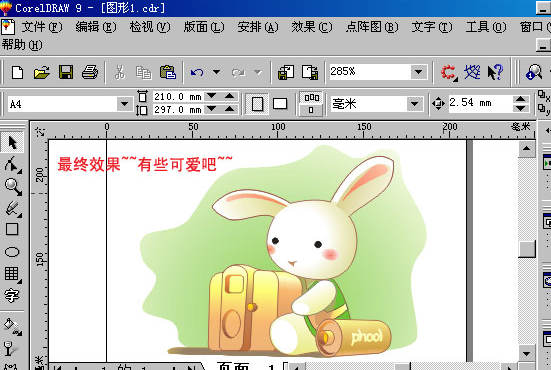Click the page width 210.0 mm field

[x=178, y=96]
